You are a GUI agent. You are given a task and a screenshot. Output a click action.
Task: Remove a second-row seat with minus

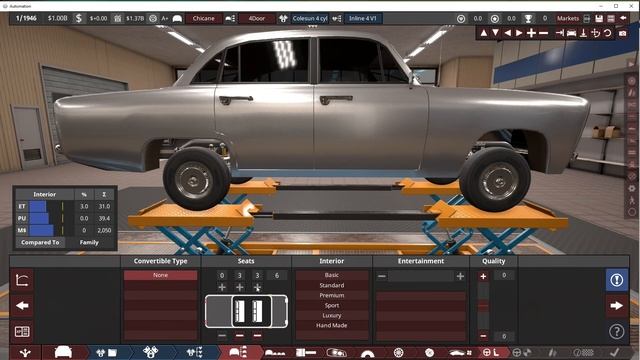(240, 336)
